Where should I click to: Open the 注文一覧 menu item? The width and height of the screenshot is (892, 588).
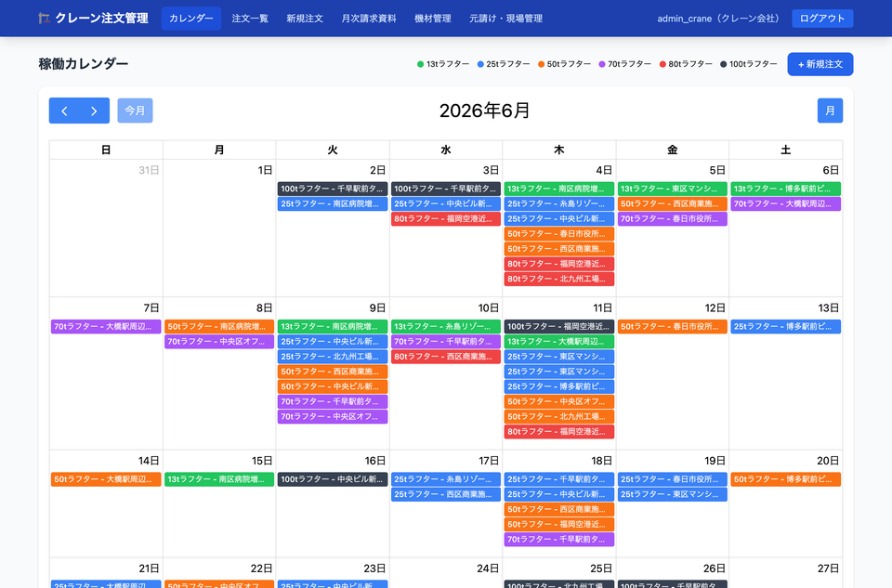(250, 19)
